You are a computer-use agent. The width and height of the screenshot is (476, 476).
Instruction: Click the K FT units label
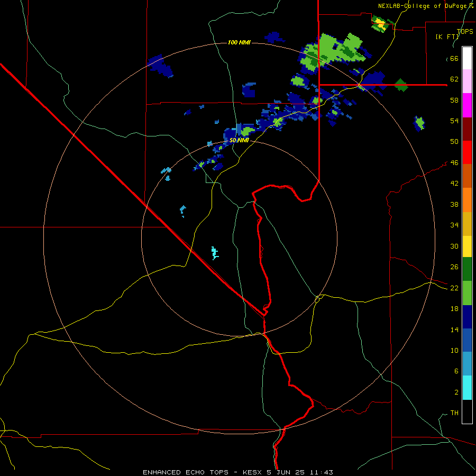[447, 36]
